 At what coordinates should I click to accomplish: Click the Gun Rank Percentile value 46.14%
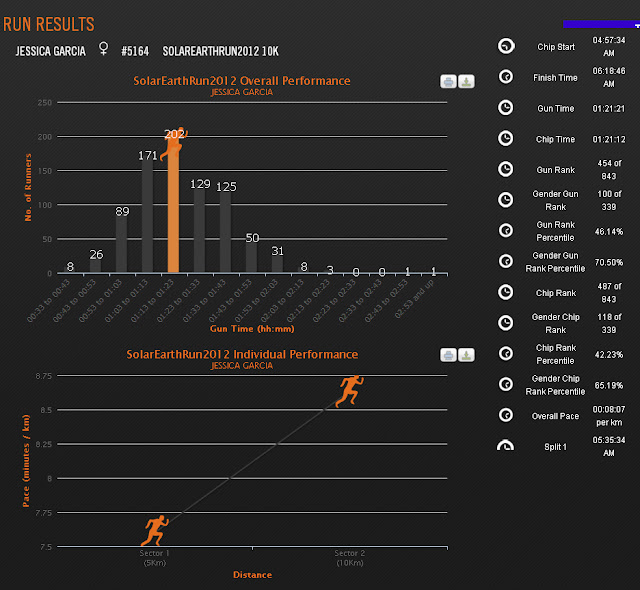click(x=609, y=232)
